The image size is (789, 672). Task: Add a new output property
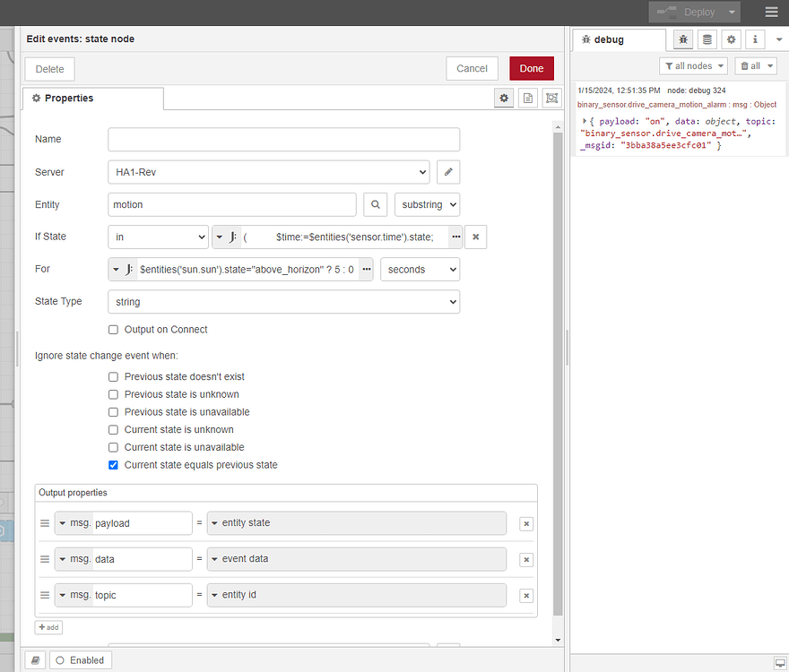[x=48, y=627]
